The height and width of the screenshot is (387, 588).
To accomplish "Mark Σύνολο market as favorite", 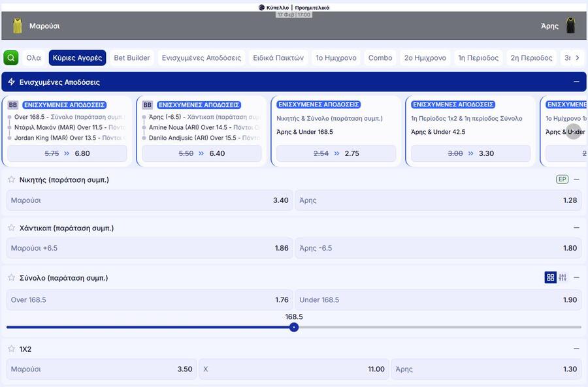I will click(11, 277).
